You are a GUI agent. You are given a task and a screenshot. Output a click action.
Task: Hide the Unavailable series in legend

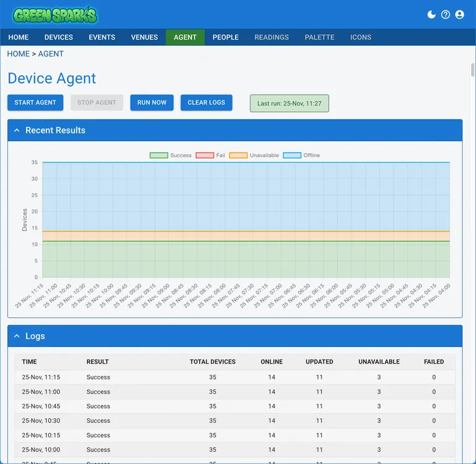254,155
